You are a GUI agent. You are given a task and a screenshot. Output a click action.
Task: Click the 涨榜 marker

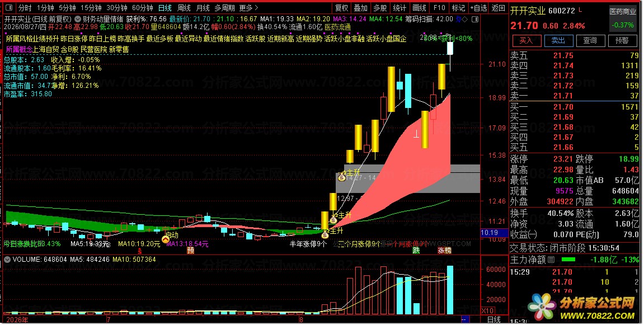tap(444, 250)
